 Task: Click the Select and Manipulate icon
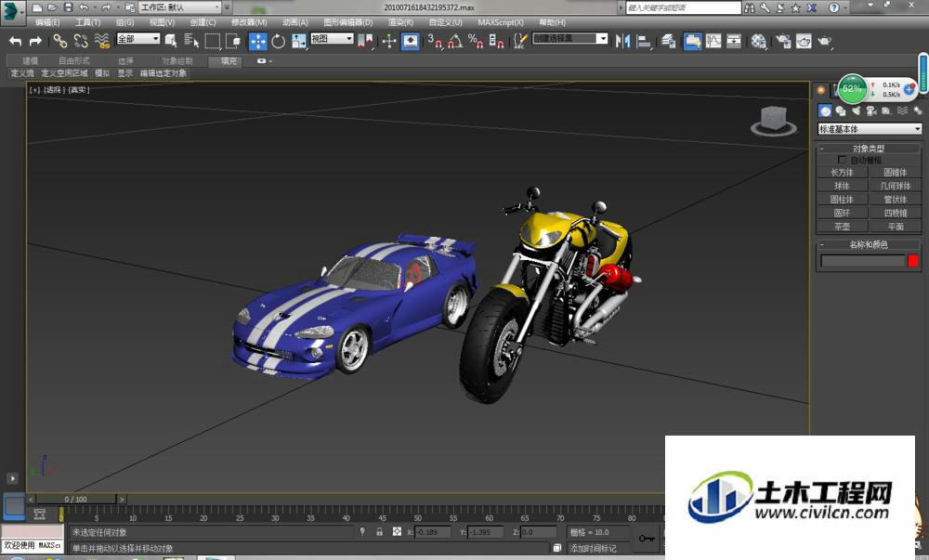pyautogui.click(x=389, y=41)
